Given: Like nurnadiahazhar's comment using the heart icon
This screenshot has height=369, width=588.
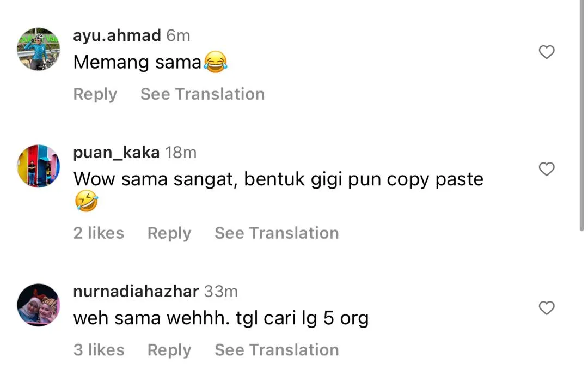Looking at the screenshot, I should pos(546,308).
